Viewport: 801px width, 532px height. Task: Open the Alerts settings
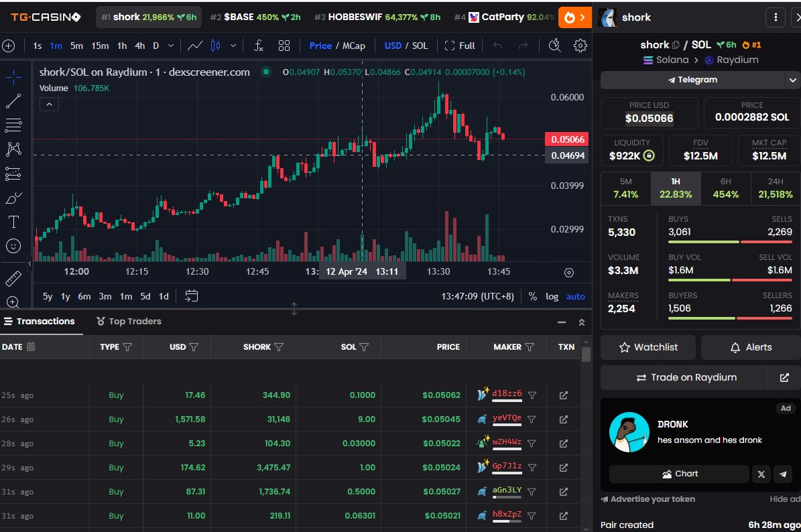tap(751, 348)
